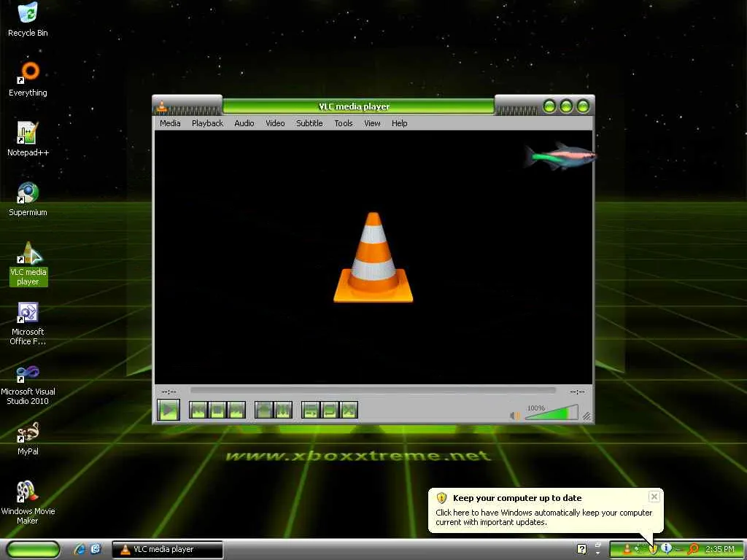Open the Video menu
Viewport: 747px width, 560px height.
[x=275, y=123]
